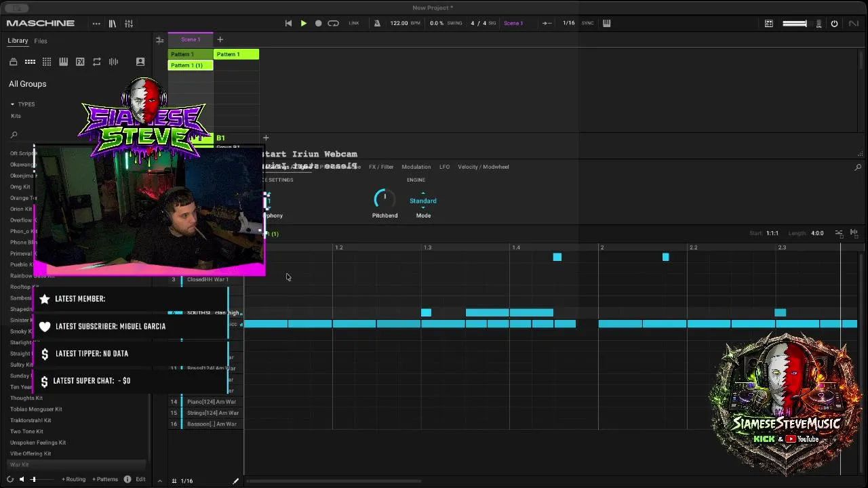Select the One-shots waveform type icon
Screen dimensions: 868x488
[x=113, y=62]
